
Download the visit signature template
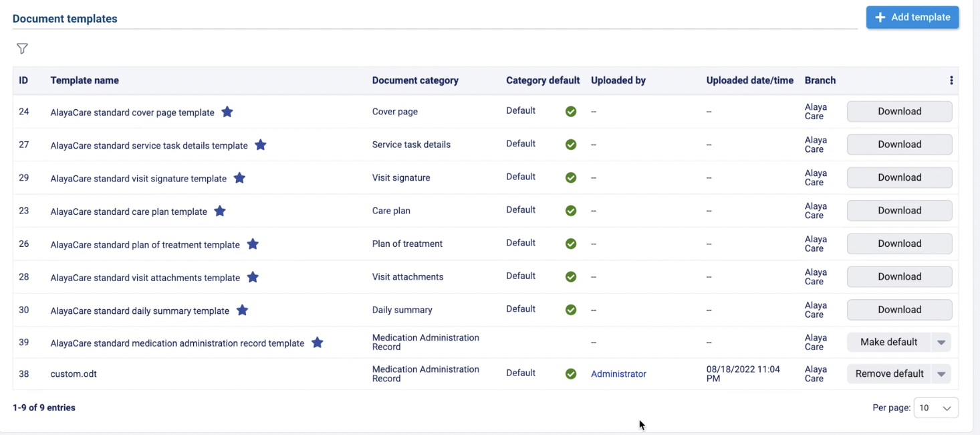[x=899, y=177]
